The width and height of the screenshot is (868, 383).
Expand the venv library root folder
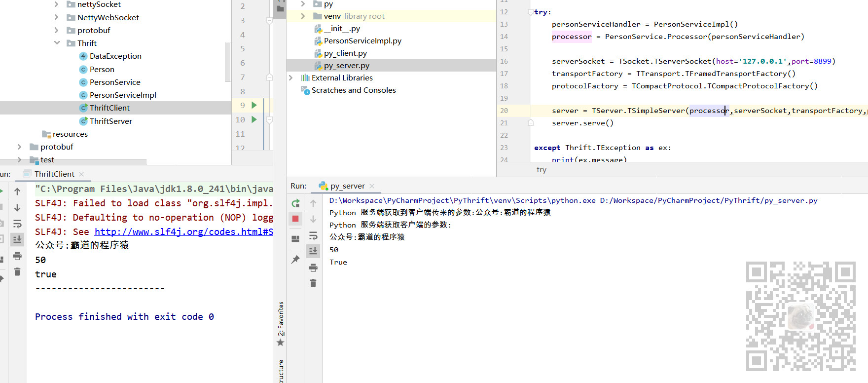303,16
